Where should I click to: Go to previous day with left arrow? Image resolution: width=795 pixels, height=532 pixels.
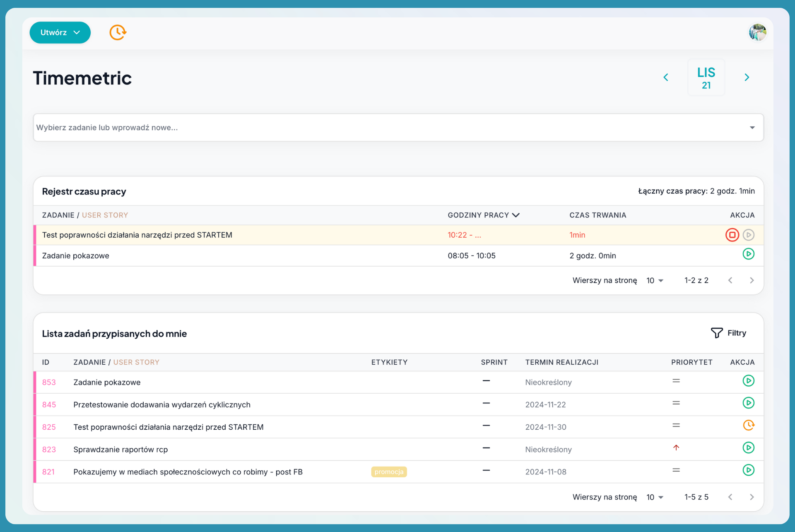coord(666,77)
